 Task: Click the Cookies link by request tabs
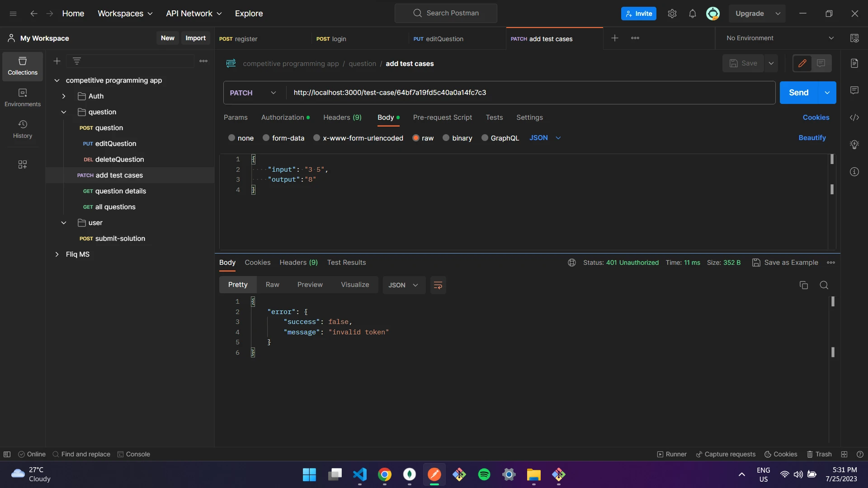tap(816, 117)
